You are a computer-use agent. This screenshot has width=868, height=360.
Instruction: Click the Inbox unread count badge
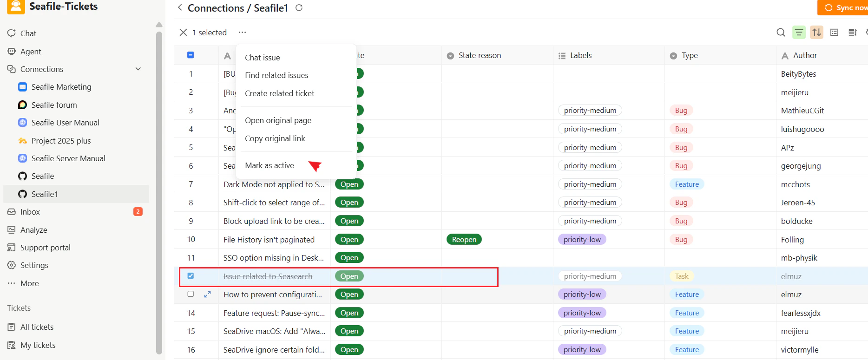pos(138,212)
